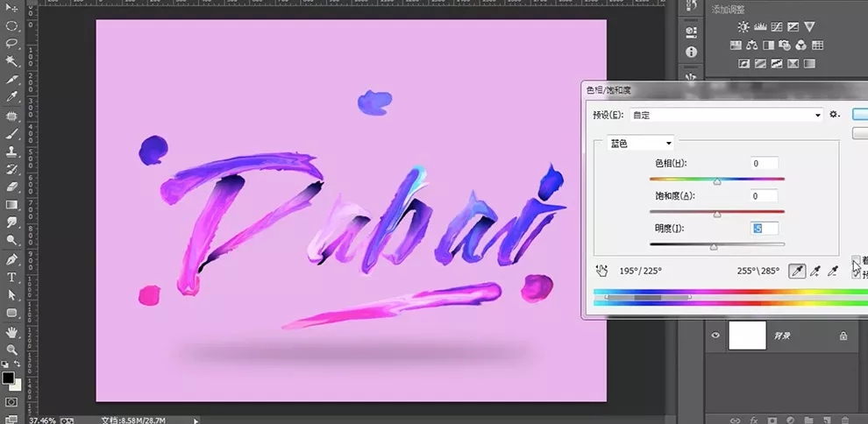Click the 255°\ 285° range text

coord(758,271)
